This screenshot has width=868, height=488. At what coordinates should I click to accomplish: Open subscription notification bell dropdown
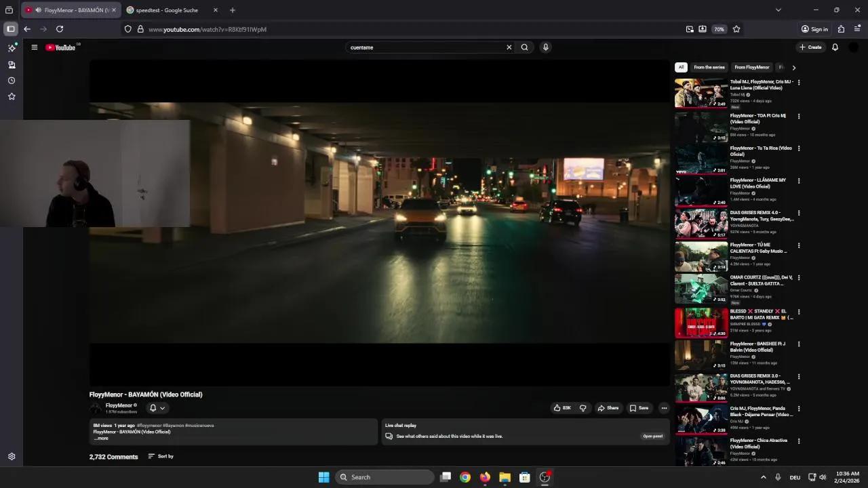[157, 408]
